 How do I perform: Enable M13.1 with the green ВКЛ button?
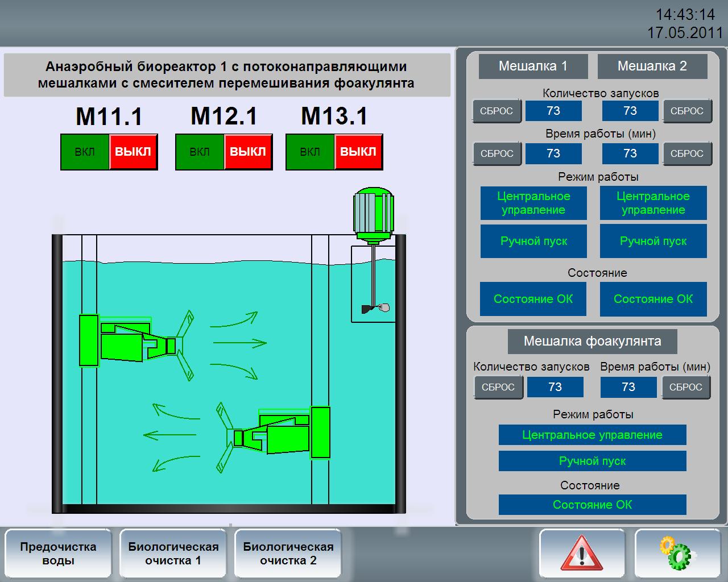(x=310, y=152)
